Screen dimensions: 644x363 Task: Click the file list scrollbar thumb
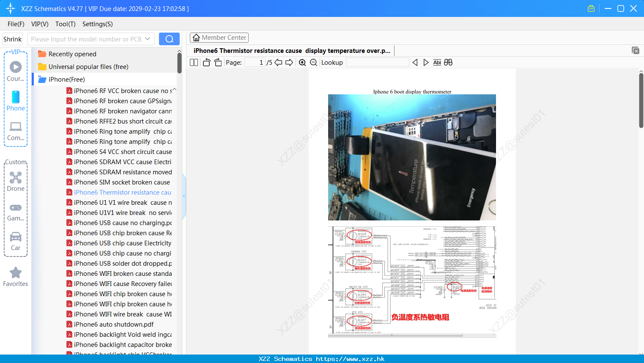pyautogui.click(x=179, y=63)
